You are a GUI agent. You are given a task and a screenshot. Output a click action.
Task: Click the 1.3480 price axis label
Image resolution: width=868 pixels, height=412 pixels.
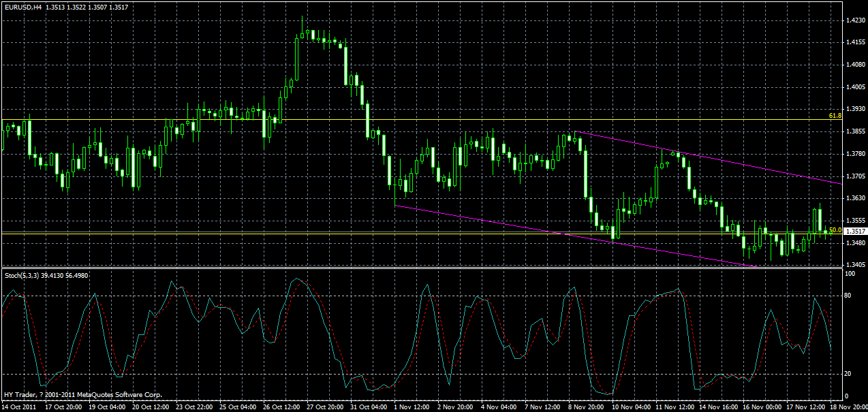tap(856, 243)
